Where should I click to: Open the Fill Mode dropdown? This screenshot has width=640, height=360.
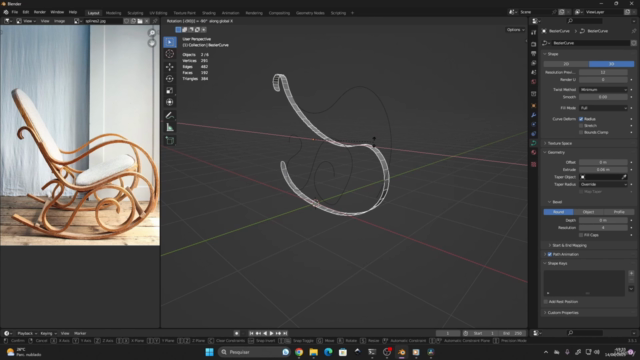click(603, 108)
